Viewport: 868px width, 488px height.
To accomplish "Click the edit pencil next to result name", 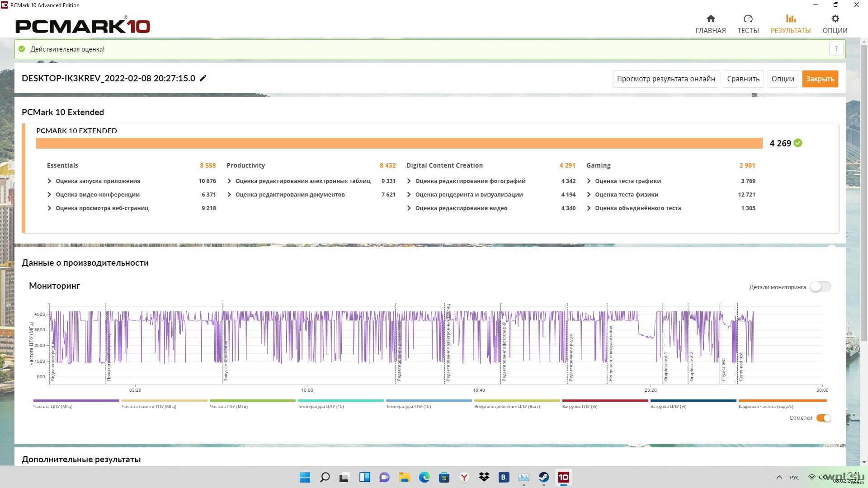I will tap(203, 78).
